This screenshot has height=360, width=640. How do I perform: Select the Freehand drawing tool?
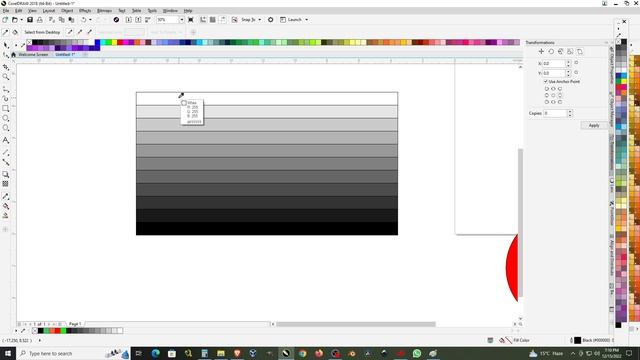point(6,89)
